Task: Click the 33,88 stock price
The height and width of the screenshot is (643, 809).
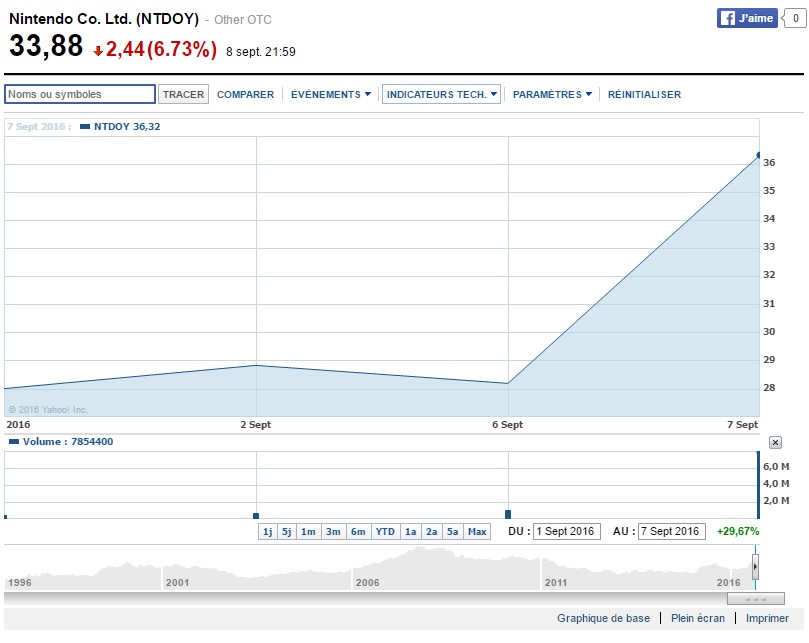Action: pos(46,45)
